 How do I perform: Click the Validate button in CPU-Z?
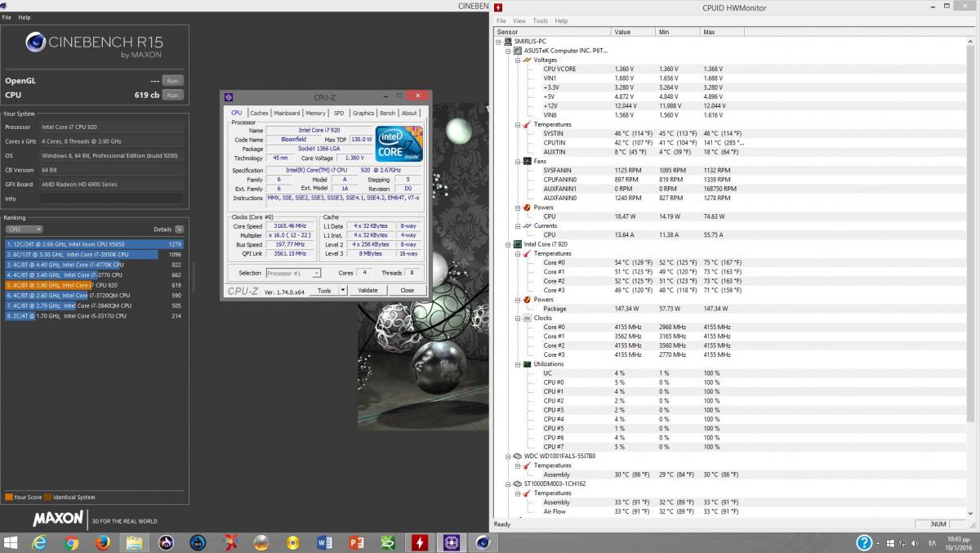[367, 290]
